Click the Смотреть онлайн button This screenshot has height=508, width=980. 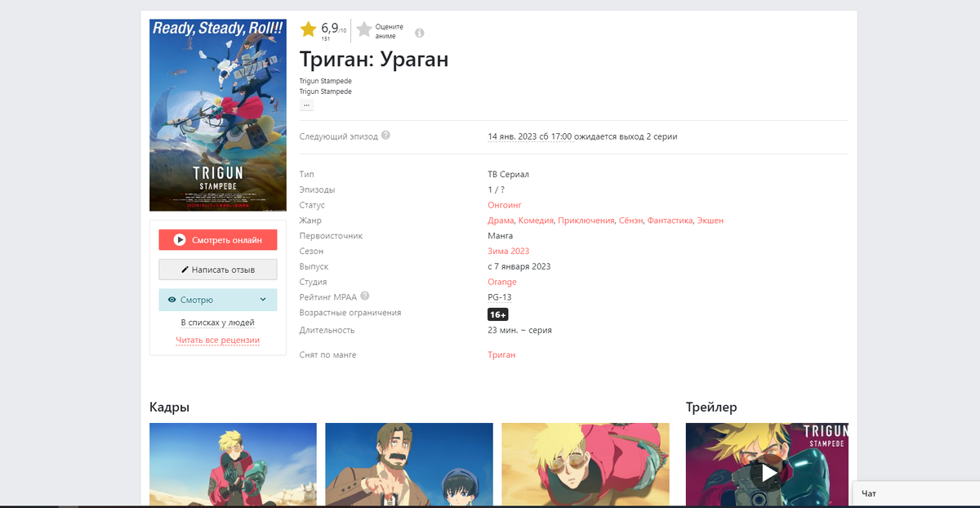click(218, 240)
